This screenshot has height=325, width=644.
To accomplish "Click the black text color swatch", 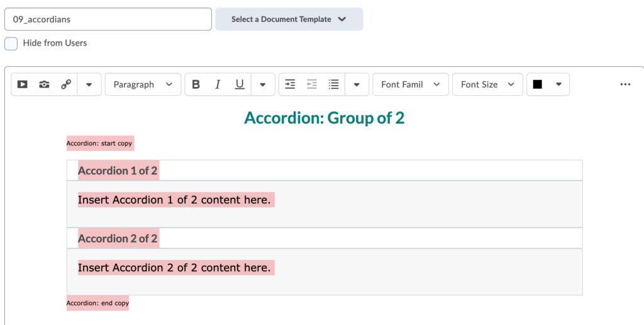I will pos(537,84).
